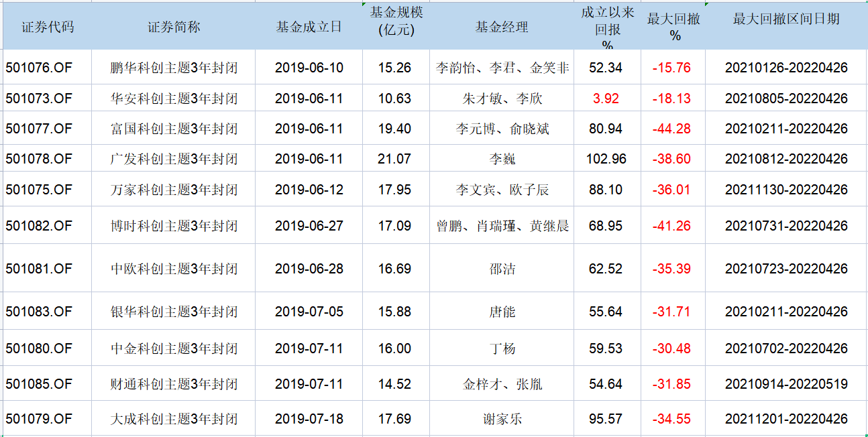Select header cell 成立以来回报%
The height and width of the screenshot is (437, 868).
[607, 27]
